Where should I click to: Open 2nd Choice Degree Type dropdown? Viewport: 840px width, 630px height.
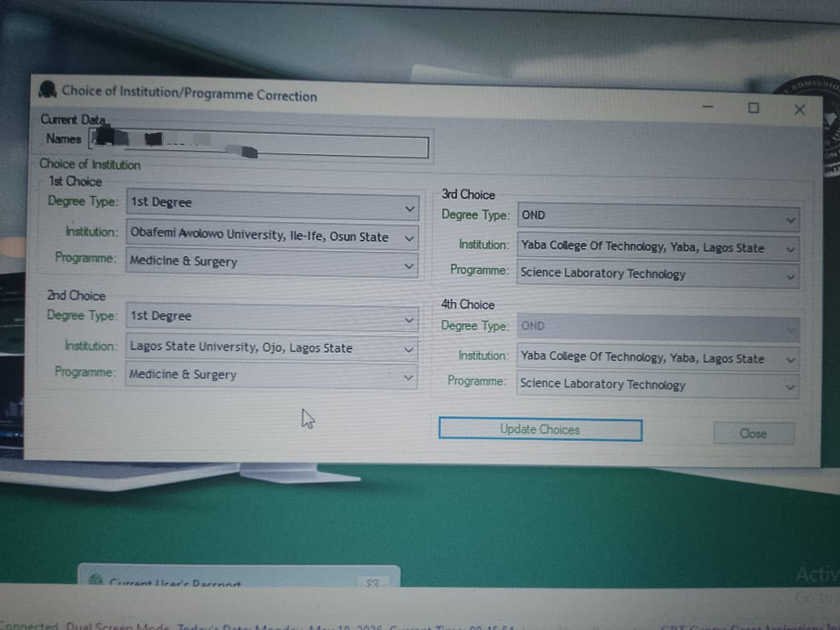tap(272, 317)
